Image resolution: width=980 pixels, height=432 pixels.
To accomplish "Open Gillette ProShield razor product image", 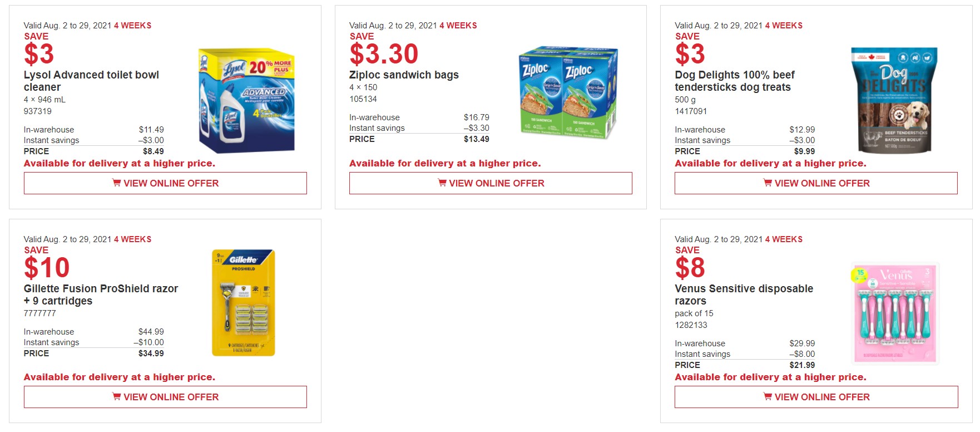I will pyautogui.click(x=244, y=303).
